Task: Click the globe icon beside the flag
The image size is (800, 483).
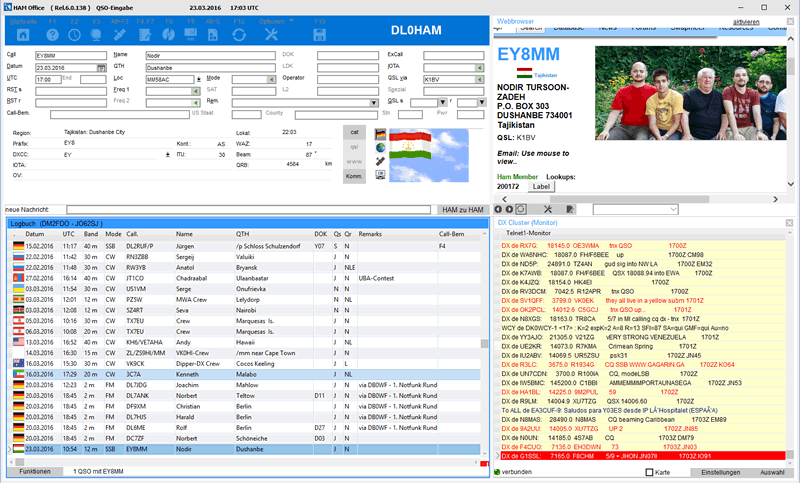Action: [x=380, y=147]
